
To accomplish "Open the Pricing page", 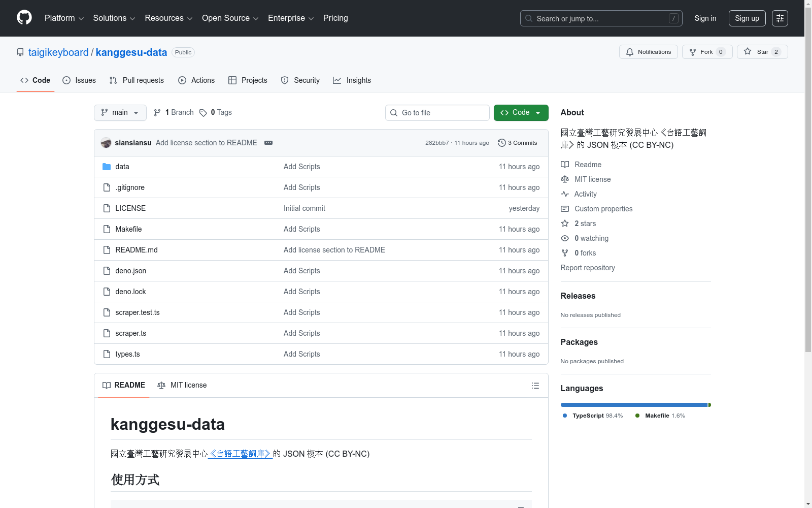I will (335, 18).
